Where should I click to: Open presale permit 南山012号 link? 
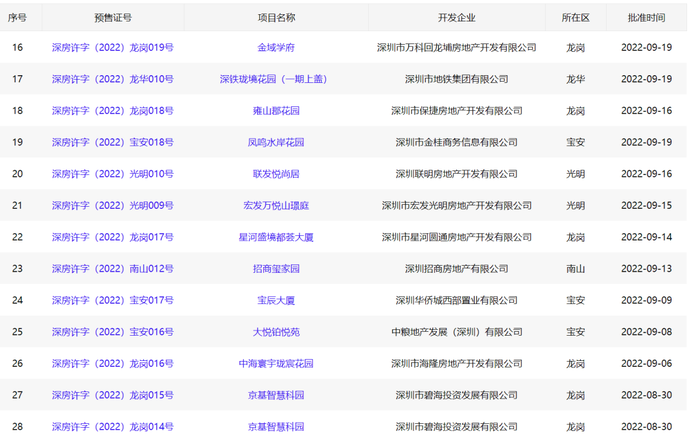(112, 269)
